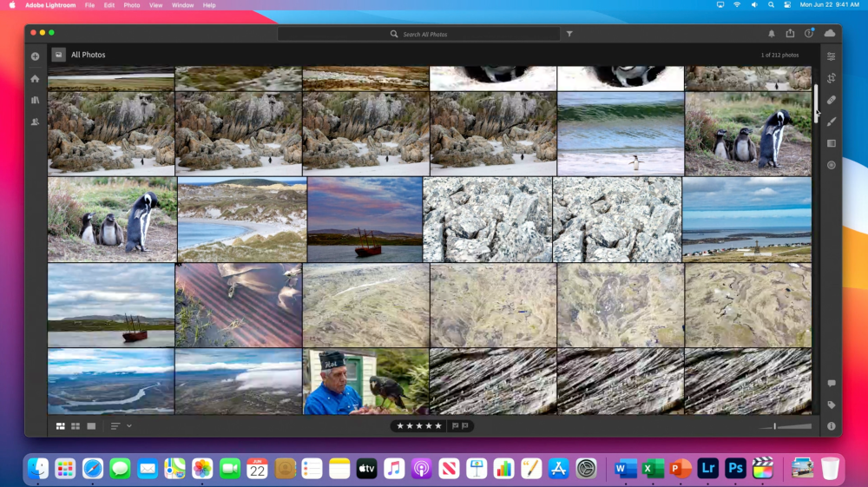
Task: Go to Home in the left sidebar
Action: 35,79
